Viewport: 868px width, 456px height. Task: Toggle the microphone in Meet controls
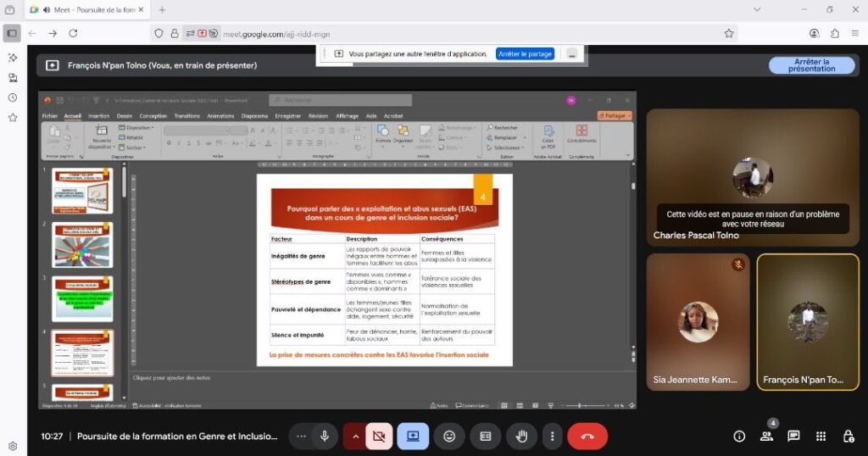pyautogui.click(x=324, y=436)
